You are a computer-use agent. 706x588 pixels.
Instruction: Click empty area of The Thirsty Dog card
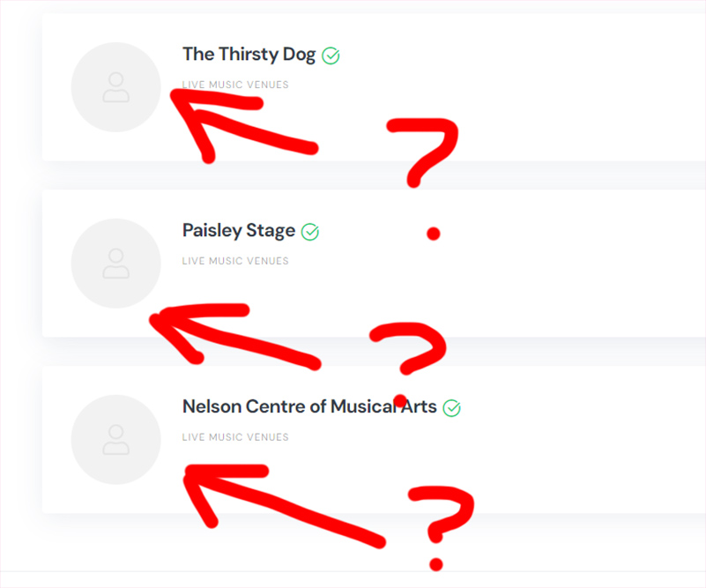563,86
